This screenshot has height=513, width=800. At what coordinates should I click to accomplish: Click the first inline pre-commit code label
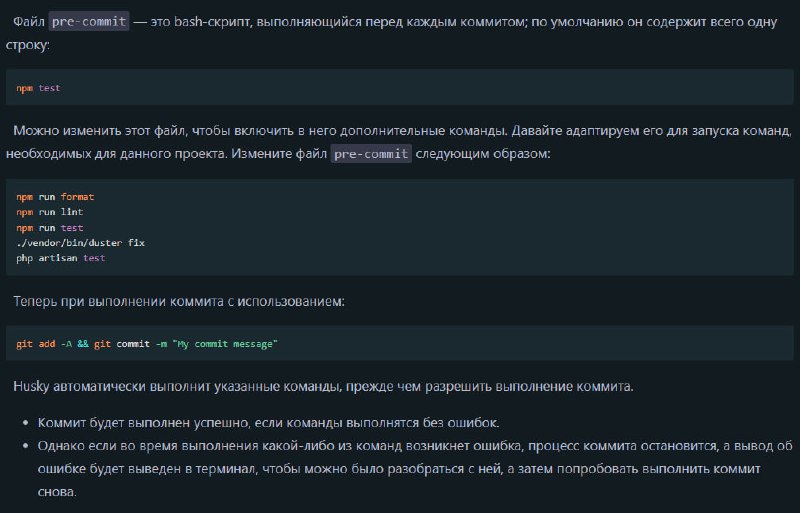coord(89,21)
